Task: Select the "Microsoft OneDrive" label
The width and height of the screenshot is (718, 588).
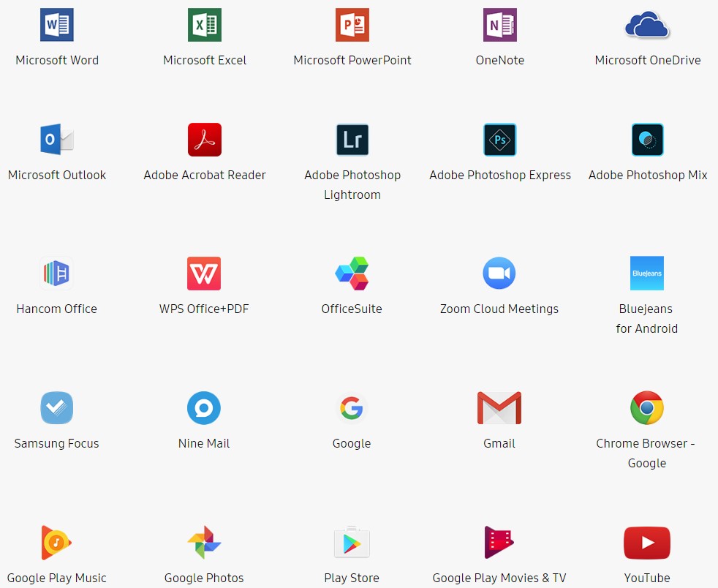Action: point(648,60)
